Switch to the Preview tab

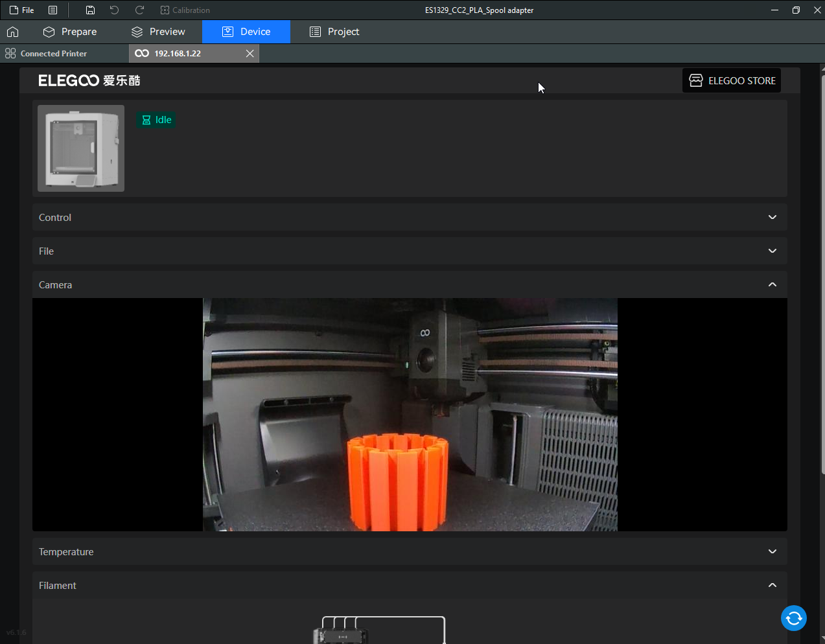pyautogui.click(x=158, y=32)
